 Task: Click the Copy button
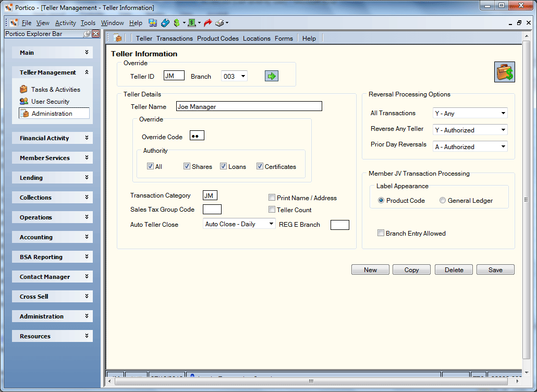(411, 270)
